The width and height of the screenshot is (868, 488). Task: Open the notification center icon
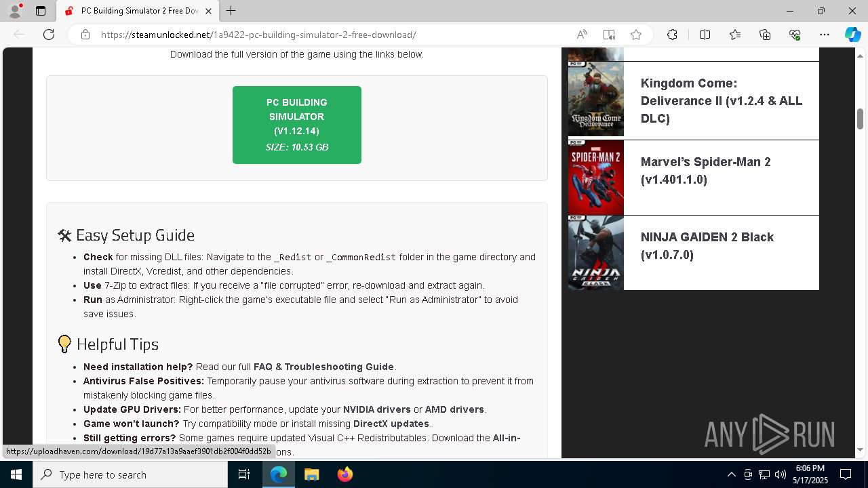846,474
